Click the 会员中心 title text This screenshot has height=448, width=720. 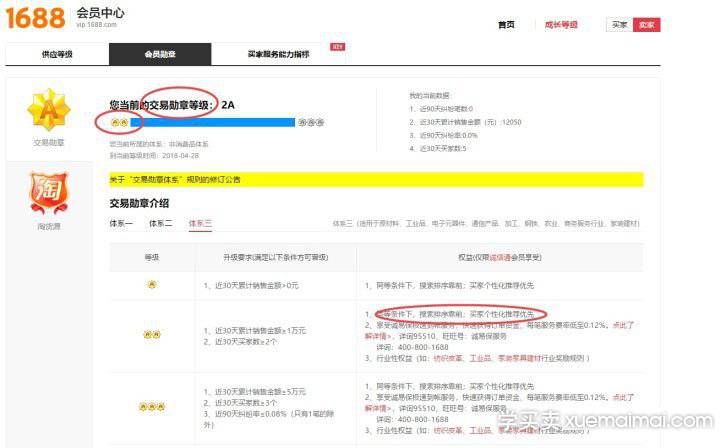(100, 13)
